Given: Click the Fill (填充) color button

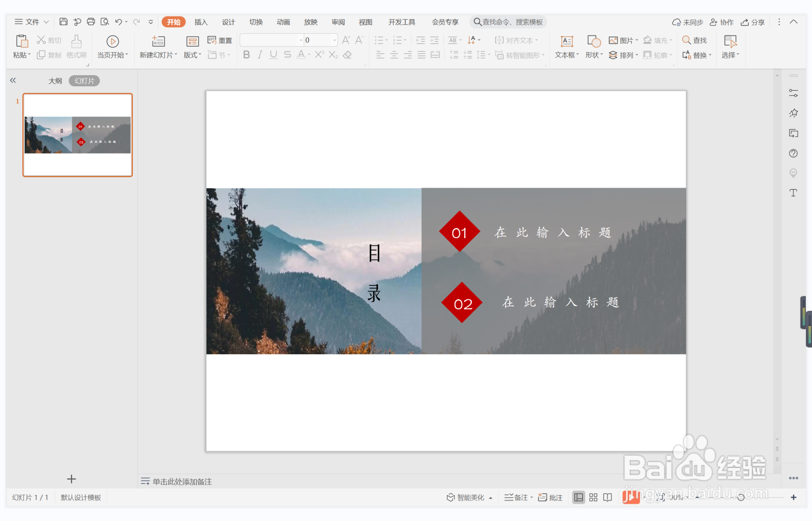Looking at the screenshot, I should click(x=658, y=40).
